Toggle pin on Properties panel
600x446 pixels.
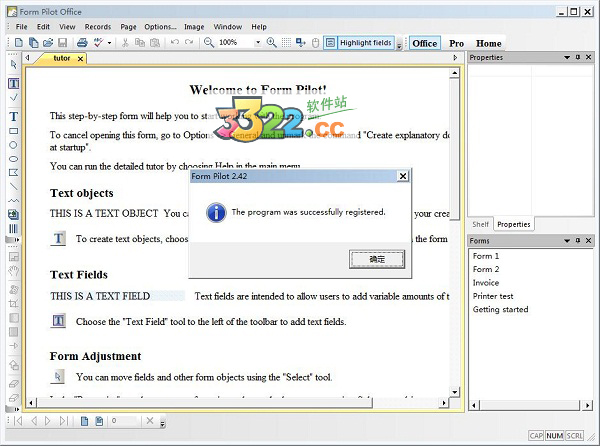[578, 57]
